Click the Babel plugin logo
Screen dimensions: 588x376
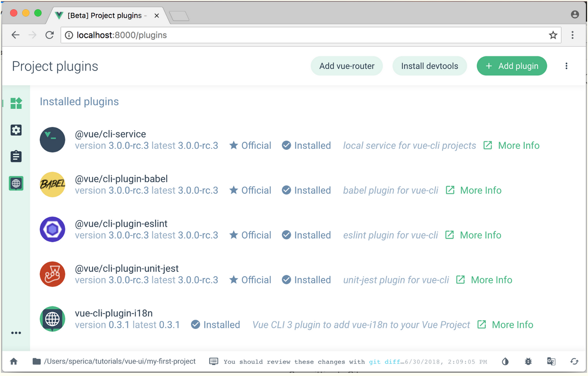point(52,185)
